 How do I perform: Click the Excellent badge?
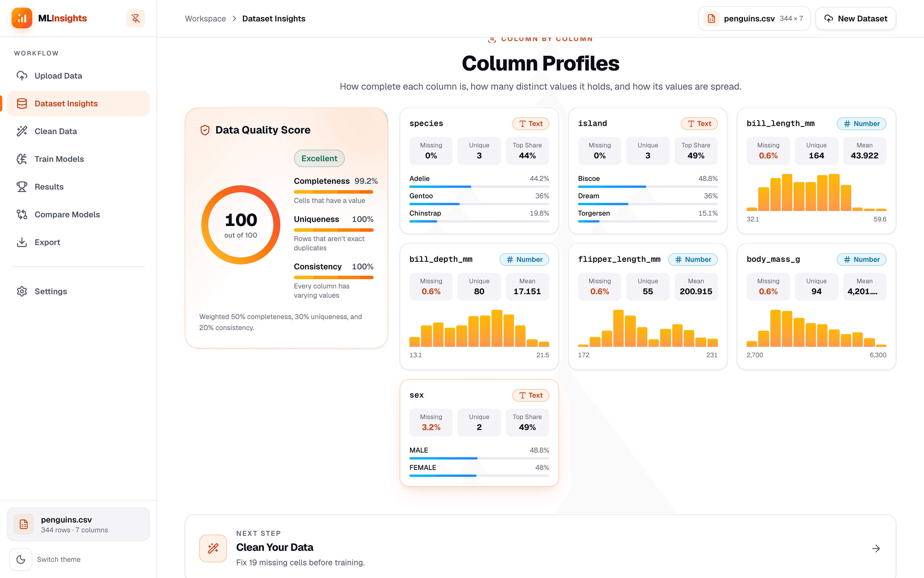(x=319, y=158)
